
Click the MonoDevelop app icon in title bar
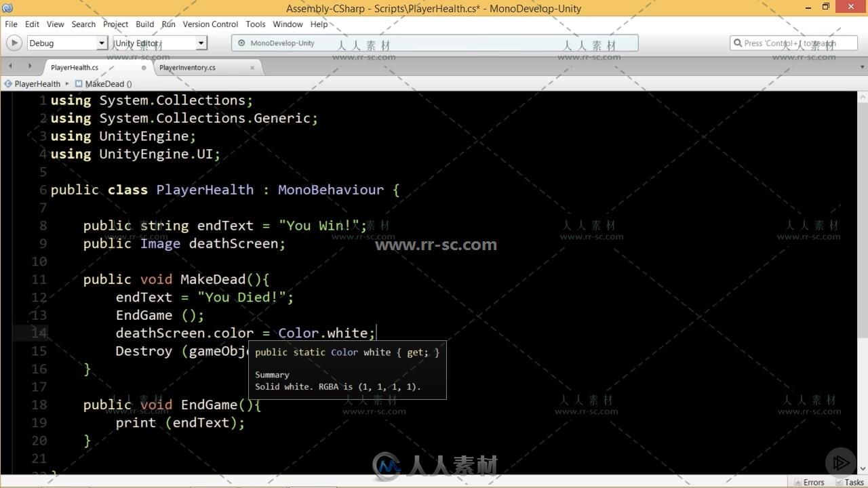[7, 8]
